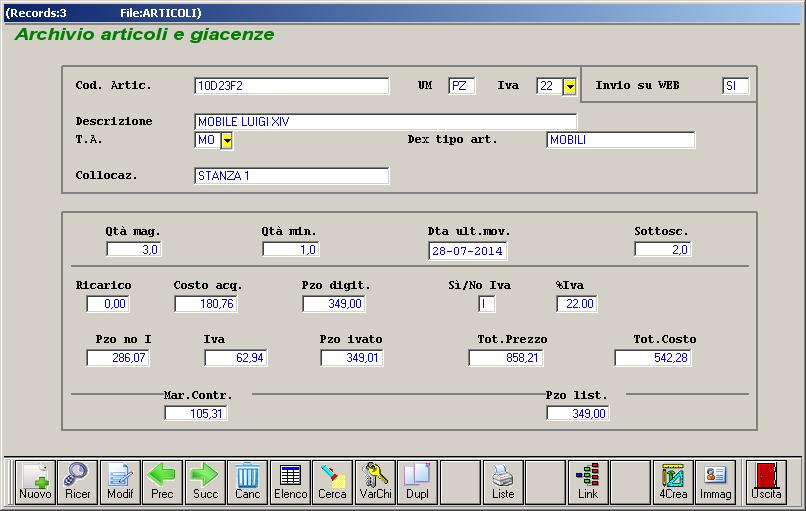Click the Cod. Artic. field 10D23F2
806x511 pixels.
pyautogui.click(x=291, y=86)
